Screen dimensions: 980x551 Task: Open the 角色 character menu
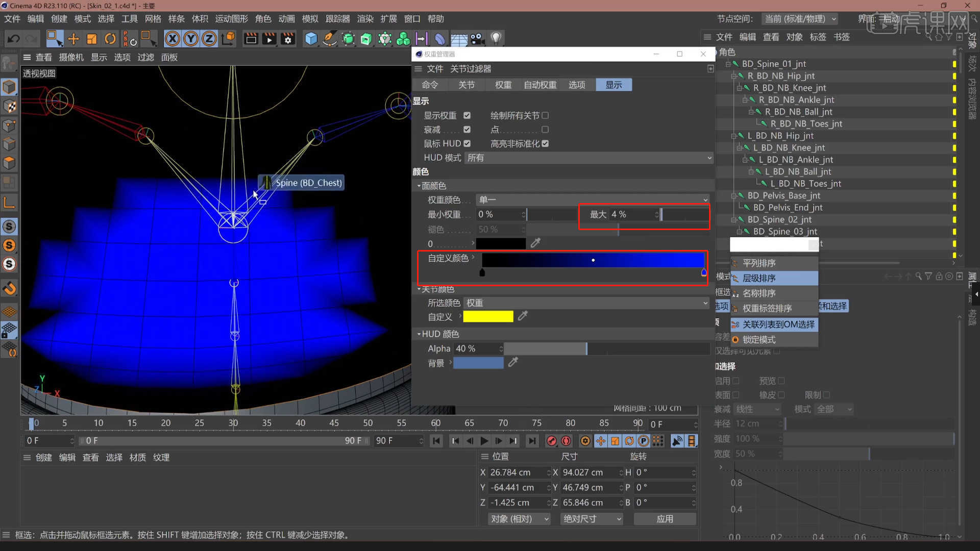tap(263, 19)
